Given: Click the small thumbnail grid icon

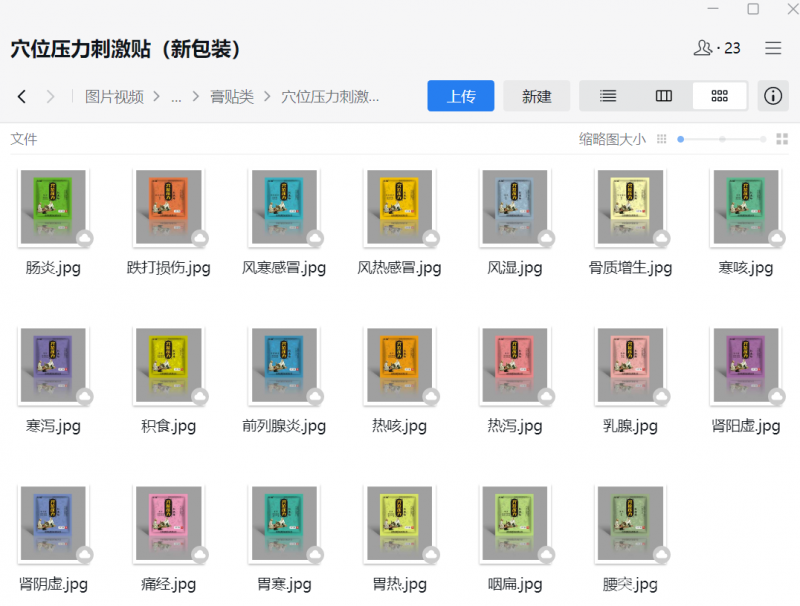Looking at the screenshot, I should 661,140.
